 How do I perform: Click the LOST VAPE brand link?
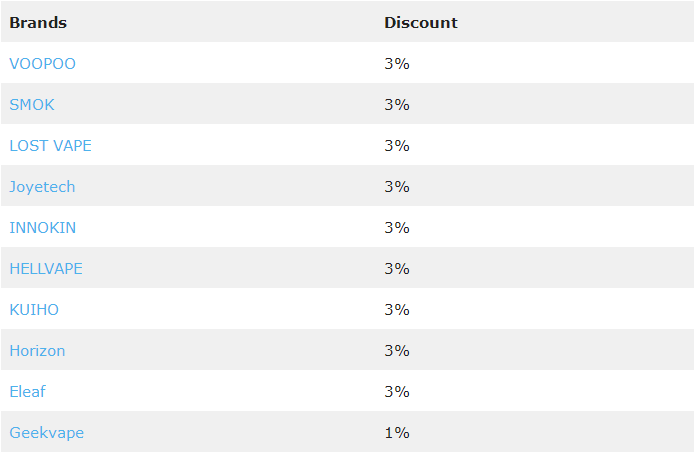point(50,146)
